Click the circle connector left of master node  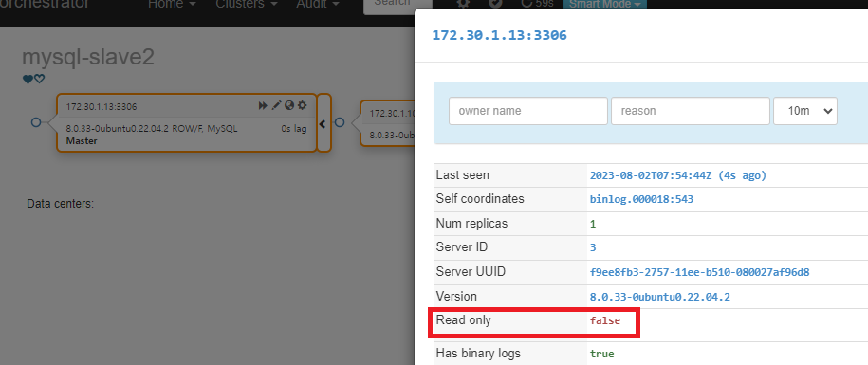pos(36,122)
